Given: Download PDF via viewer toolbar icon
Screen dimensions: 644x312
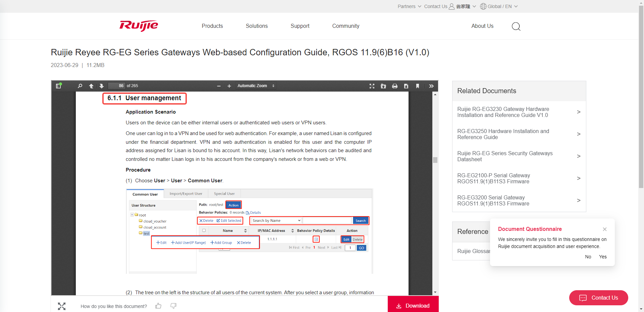Looking at the screenshot, I should click(406, 86).
